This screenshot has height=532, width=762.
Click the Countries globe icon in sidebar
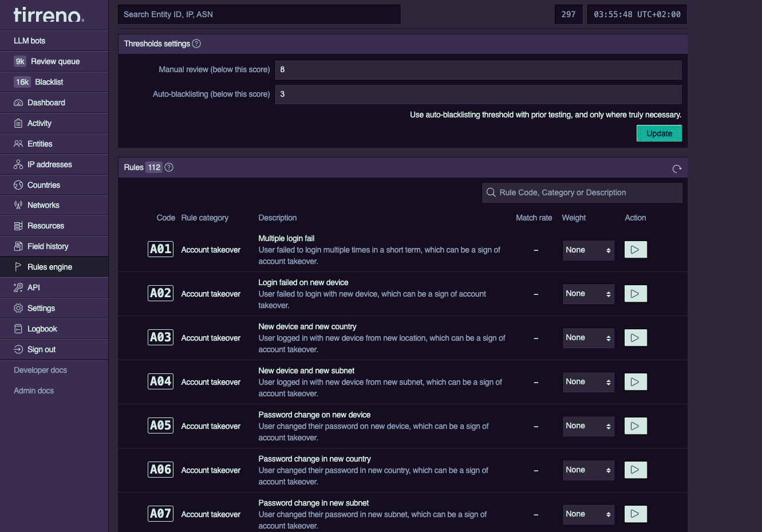18,185
